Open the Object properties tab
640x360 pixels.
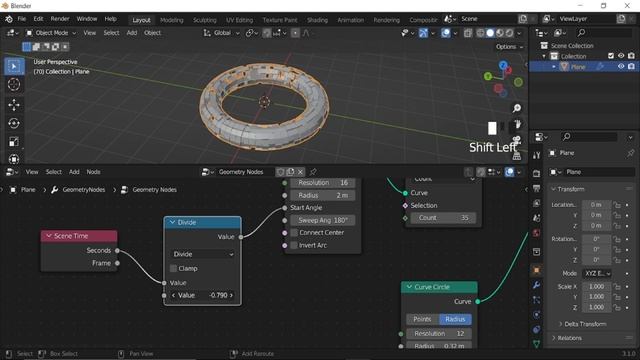click(536, 270)
